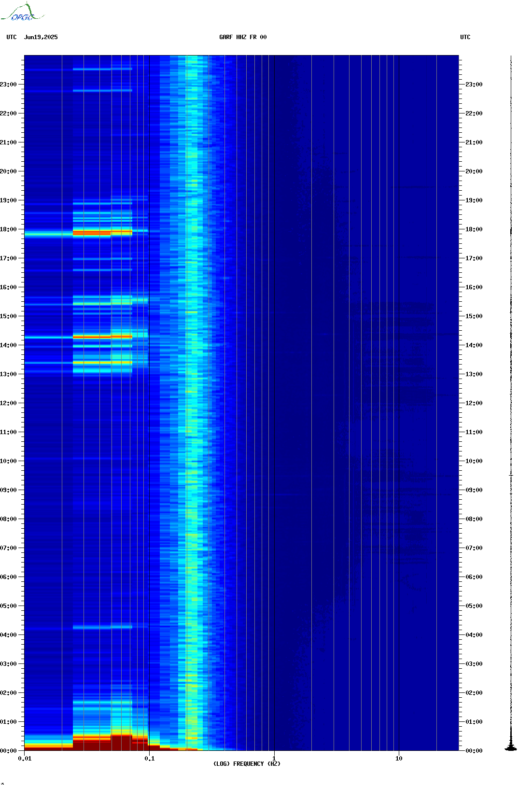Click the 10 Hz frequency axis label
The height and width of the screenshot is (789, 532).
pyautogui.click(x=399, y=759)
